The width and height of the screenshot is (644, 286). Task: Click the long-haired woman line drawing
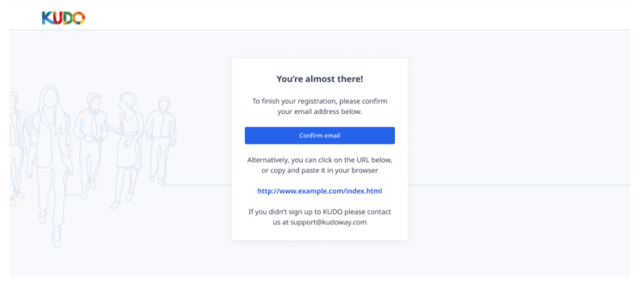pyautogui.click(x=50, y=165)
